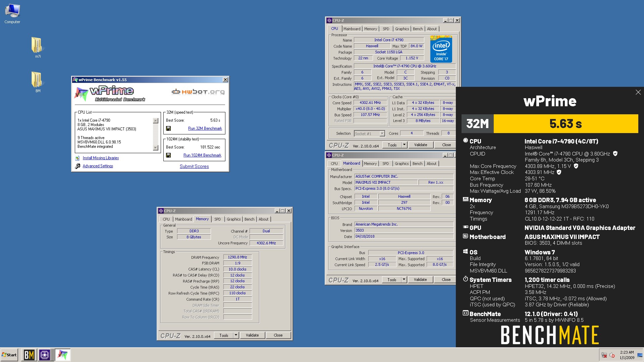Expand Tools dropdown arrow in Mainboard CPU-Z window
644x362 pixels.
tap(404, 280)
